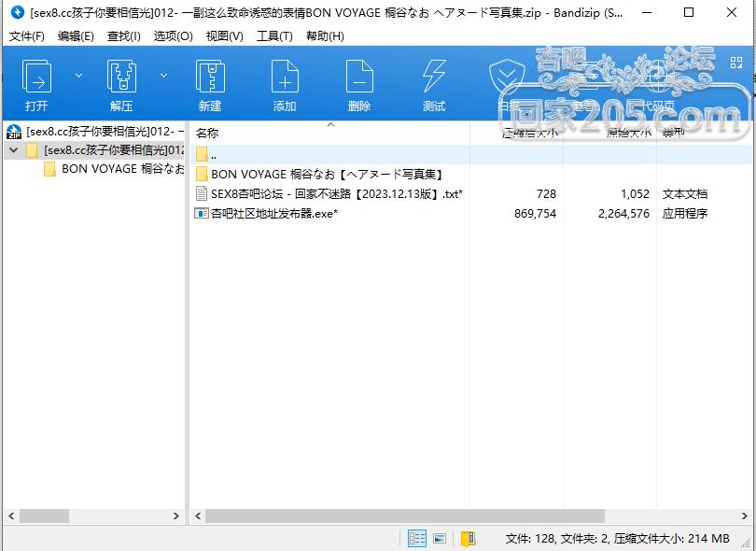Image resolution: width=756 pixels, height=551 pixels.
Task: Click the Delete (删除) file icon
Action: coord(359,77)
